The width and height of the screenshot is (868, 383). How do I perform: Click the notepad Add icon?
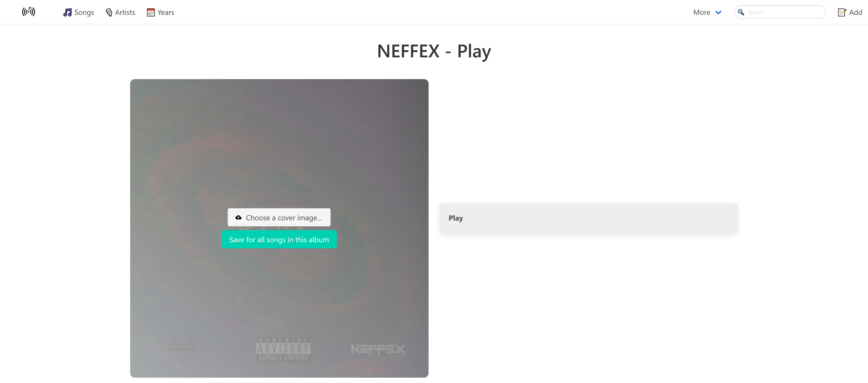coord(842,12)
